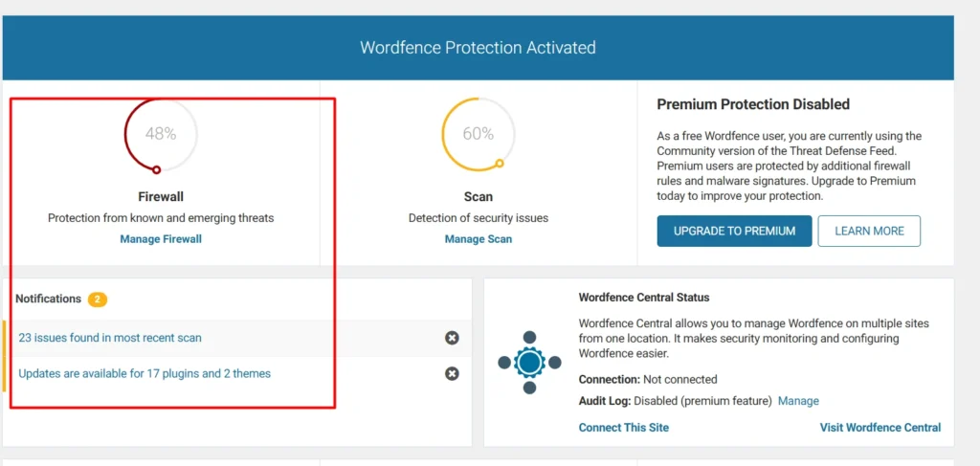This screenshot has height=466, width=980.
Task: Click the Upgrade to Premium button
Action: [734, 232]
